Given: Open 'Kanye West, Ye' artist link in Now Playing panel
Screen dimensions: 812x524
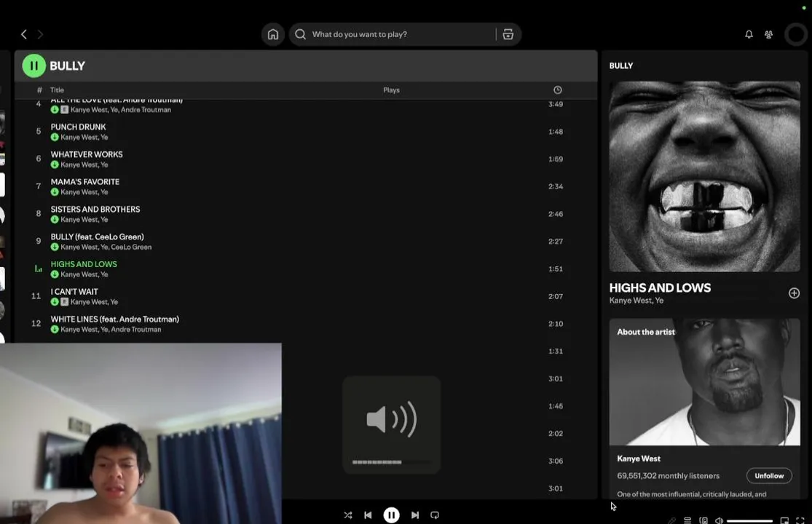Looking at the screenshot, I should point(636,301).
